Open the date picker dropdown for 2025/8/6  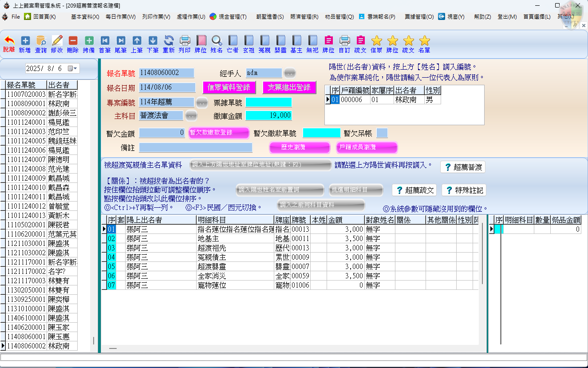click(73, 69)
